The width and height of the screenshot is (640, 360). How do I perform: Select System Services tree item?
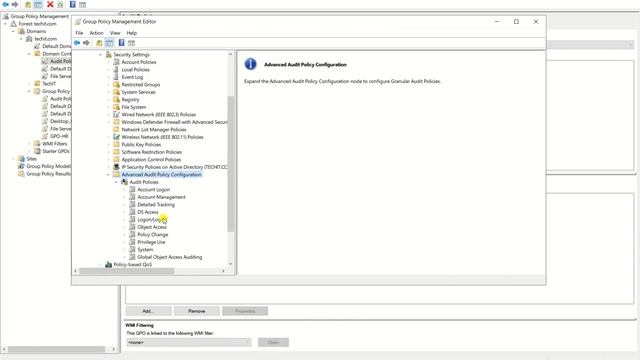click(x=138, y=92)
